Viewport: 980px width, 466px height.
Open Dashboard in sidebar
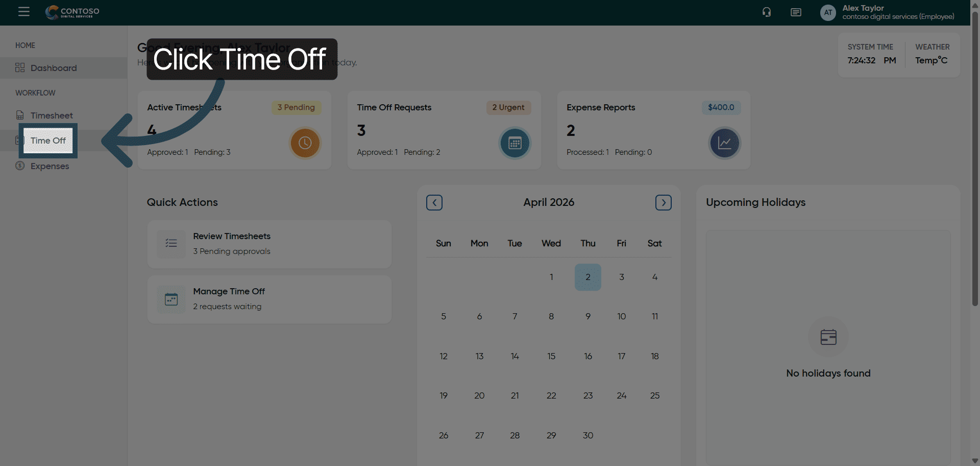pos(53,68)
